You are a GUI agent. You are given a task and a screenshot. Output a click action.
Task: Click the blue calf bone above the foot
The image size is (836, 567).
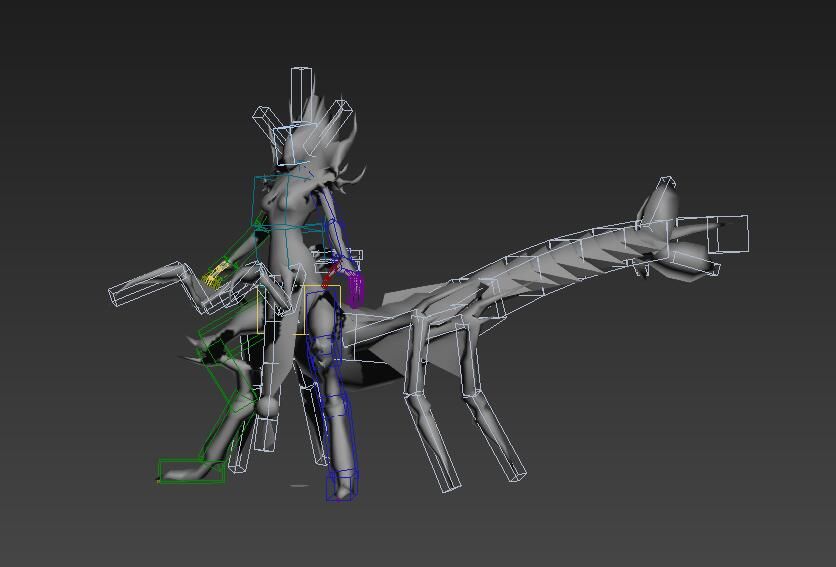click(x=337, y=430)
